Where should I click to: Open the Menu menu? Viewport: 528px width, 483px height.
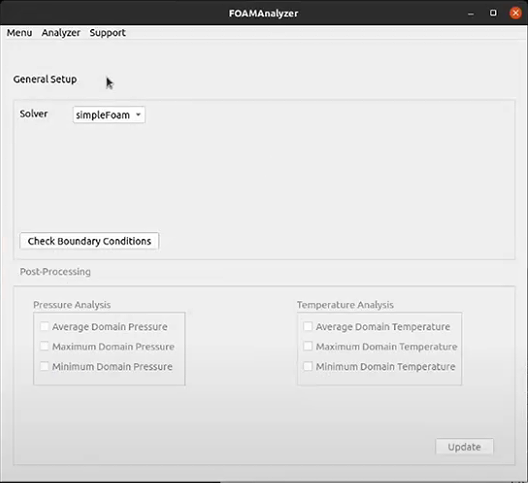pyautogui.click(x=20, y=33)
